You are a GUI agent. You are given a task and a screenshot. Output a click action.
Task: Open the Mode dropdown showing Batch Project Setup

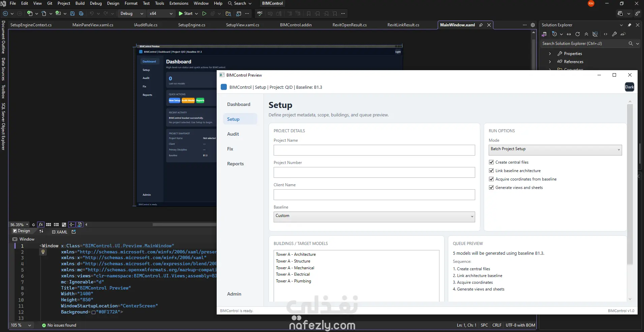pos(555,150)
